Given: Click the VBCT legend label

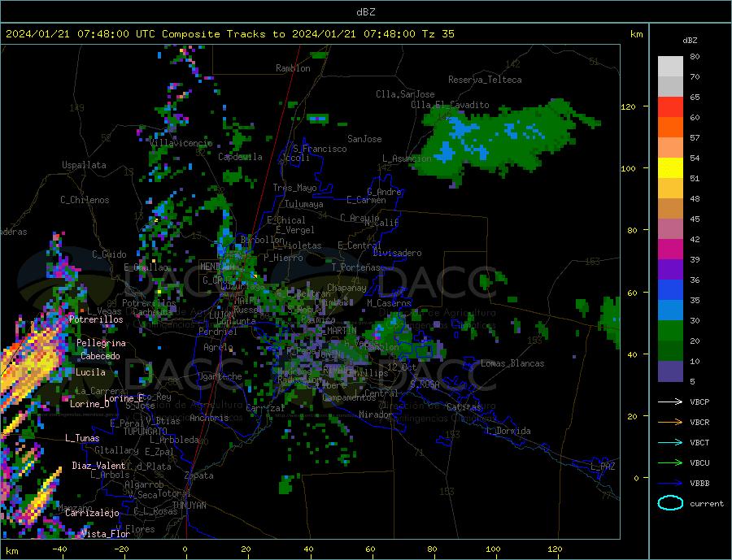Looking at the screenshot, I should [699, 442].
